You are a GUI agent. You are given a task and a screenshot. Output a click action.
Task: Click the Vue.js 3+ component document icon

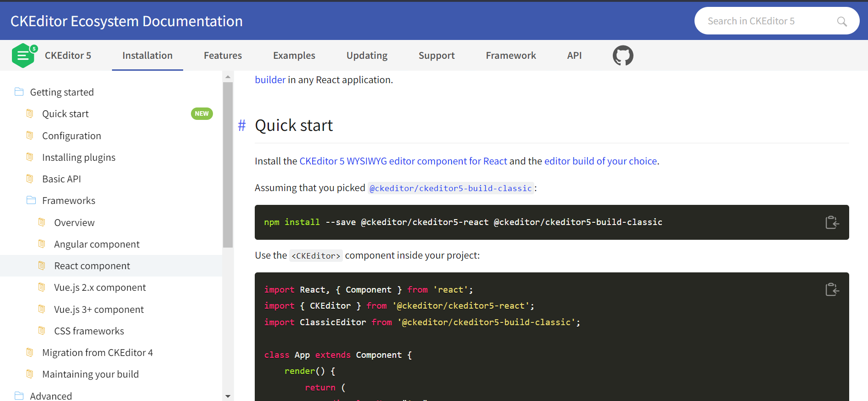(42, 309)
